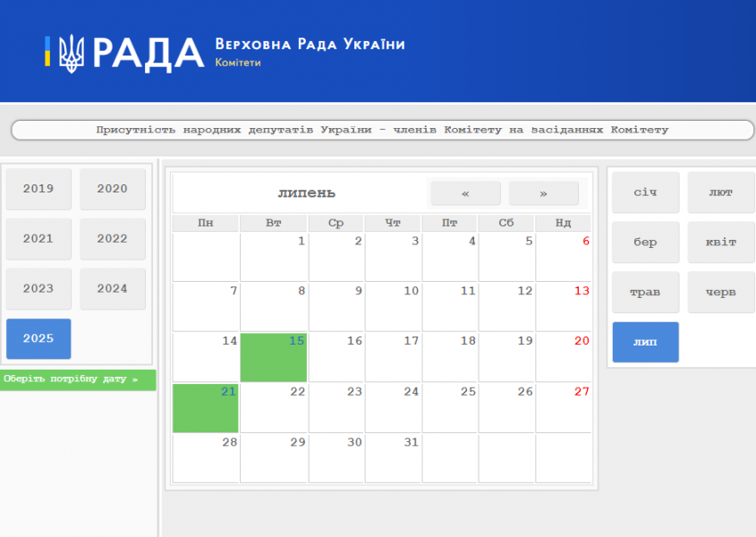Choose the month трав
This screenshot has height=537, width=756.
click(x=646, y=293)
